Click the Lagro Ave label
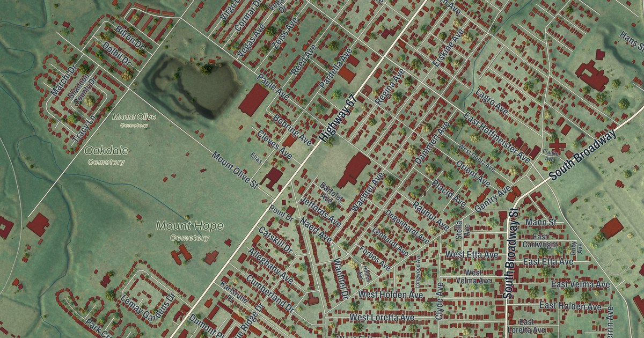This screenshot has width=644, height=338. click(x=492, y=103)
